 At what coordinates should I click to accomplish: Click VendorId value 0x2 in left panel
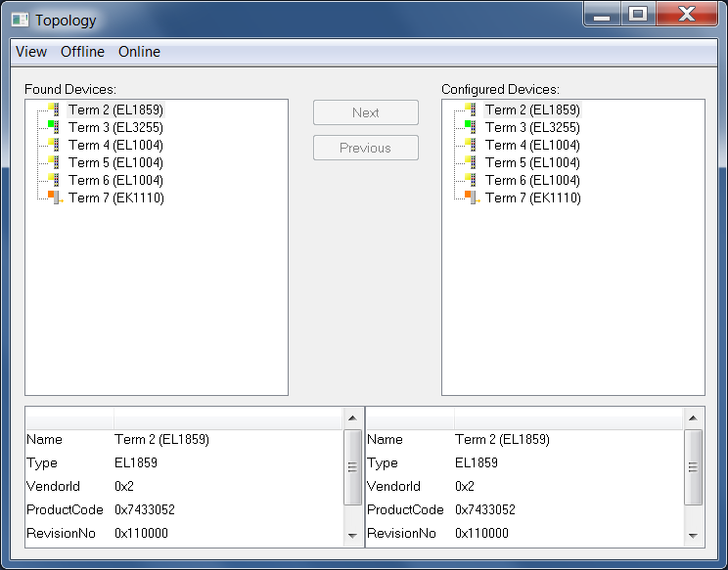coord(124,486)
